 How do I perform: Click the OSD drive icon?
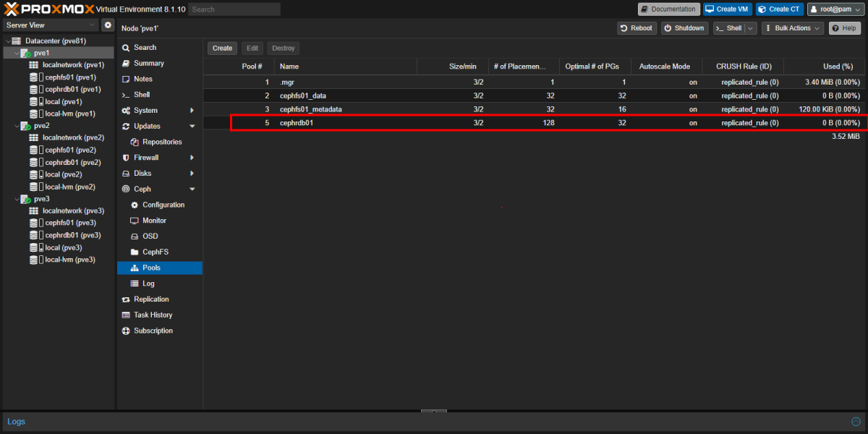[135, 237]
